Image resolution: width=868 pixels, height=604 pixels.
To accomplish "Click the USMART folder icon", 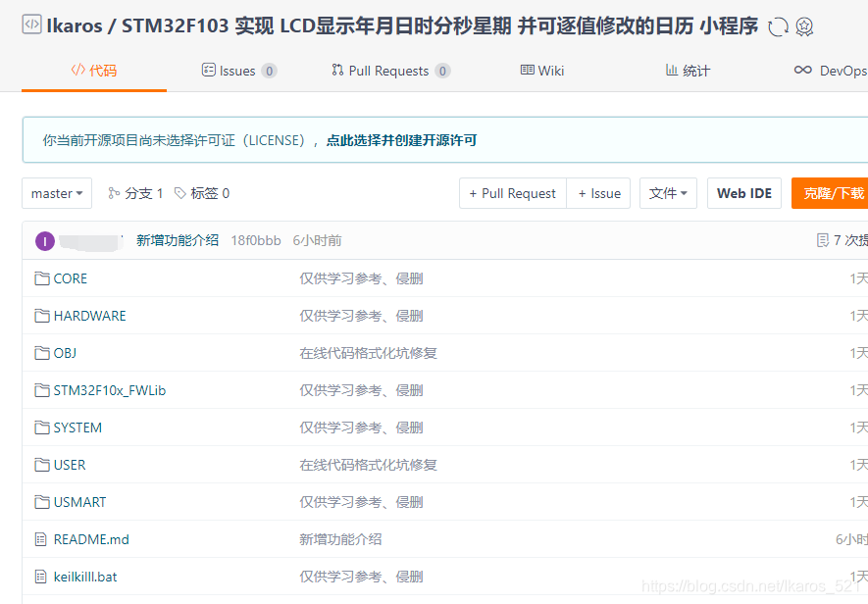I will point(41,502).
